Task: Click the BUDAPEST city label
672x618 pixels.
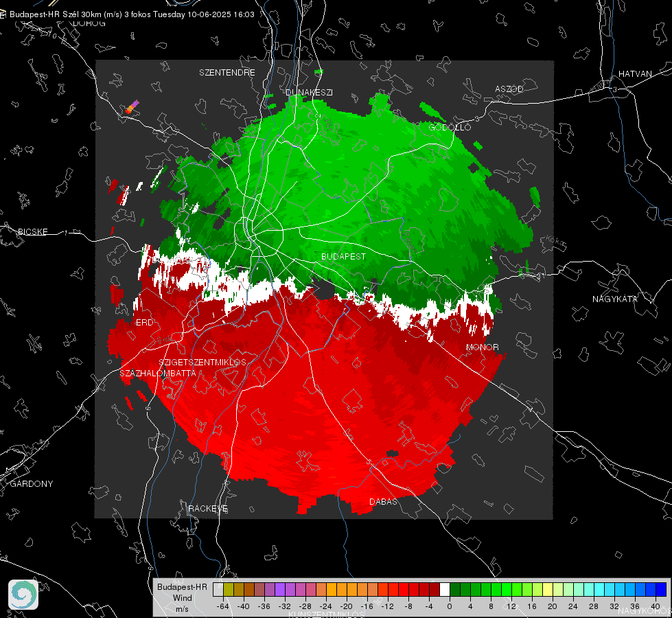Action: point(344,256)
